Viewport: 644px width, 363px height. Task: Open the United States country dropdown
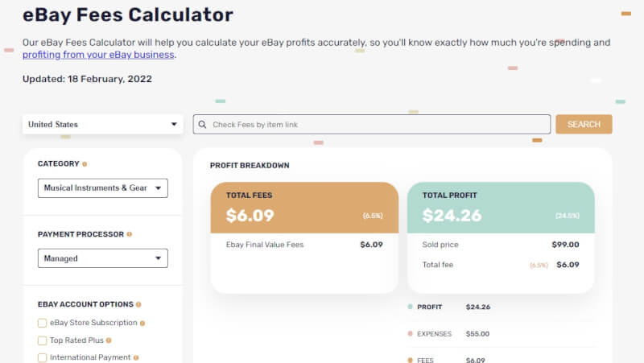pyautogui.click(x=102, y=125)
